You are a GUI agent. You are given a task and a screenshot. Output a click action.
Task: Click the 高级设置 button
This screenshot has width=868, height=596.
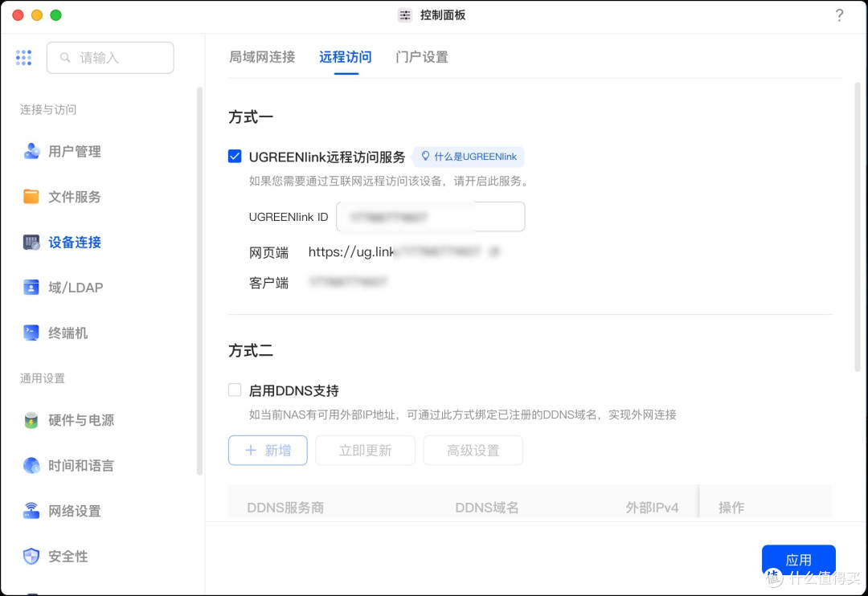[x=473, y=450]
